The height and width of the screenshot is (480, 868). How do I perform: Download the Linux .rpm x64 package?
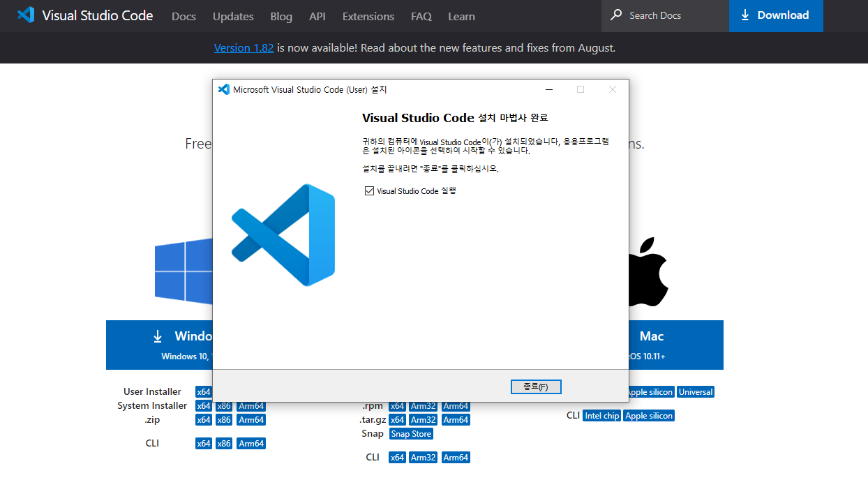coord(397,406)
